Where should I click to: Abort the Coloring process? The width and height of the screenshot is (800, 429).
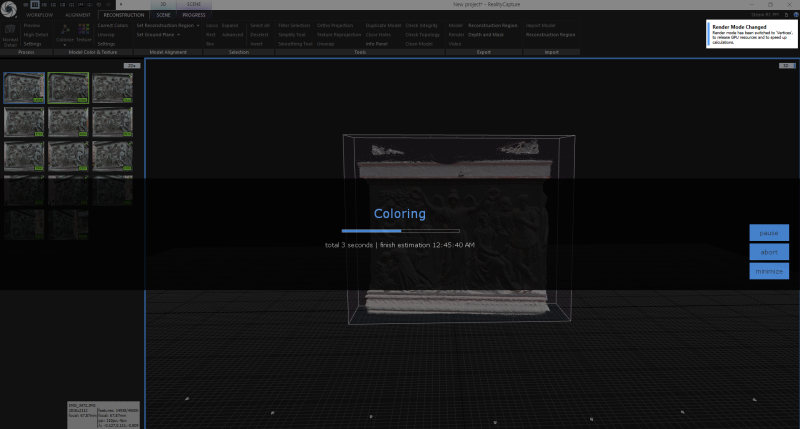[x=769, y=252]
